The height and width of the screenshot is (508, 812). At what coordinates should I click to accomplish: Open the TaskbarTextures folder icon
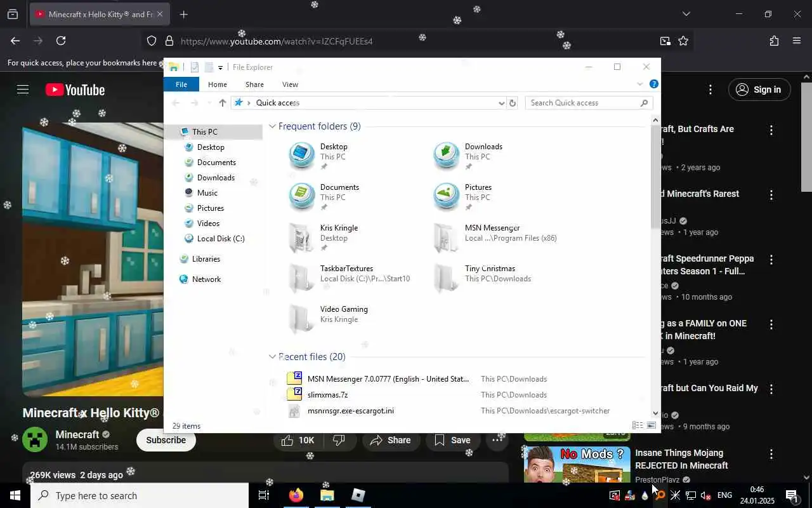click(x=302, y=278)
